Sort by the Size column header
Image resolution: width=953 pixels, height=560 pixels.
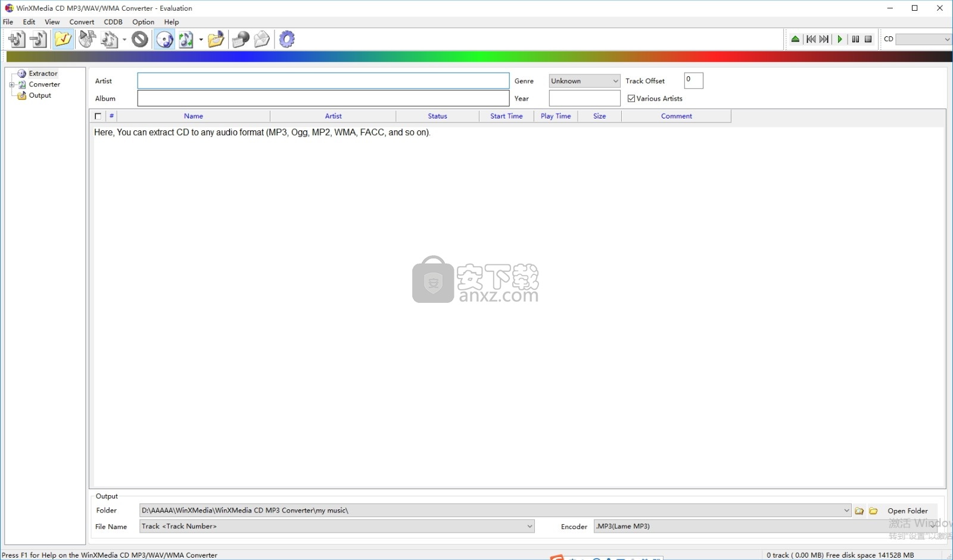coord(600,116)
